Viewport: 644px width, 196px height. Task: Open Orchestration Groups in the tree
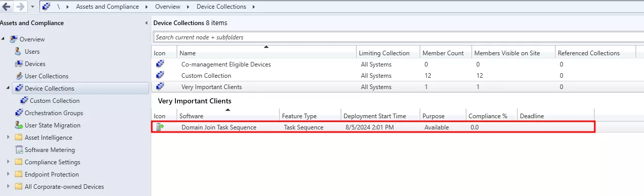point(54,113)
